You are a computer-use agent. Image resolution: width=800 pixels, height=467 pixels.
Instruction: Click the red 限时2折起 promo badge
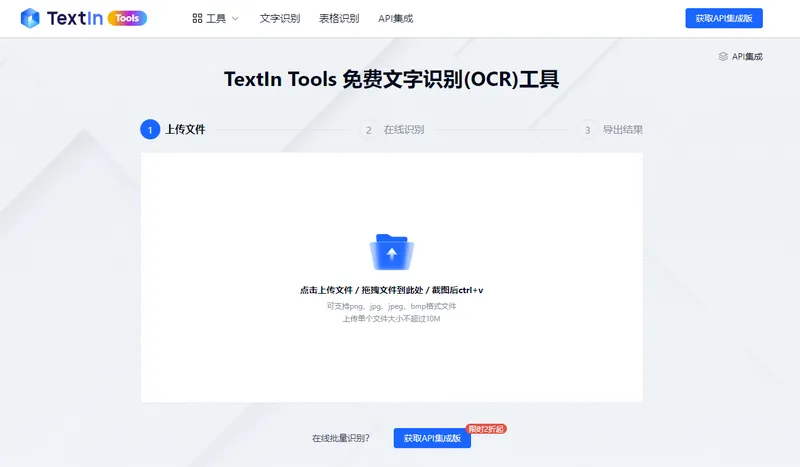pos(486,429)
